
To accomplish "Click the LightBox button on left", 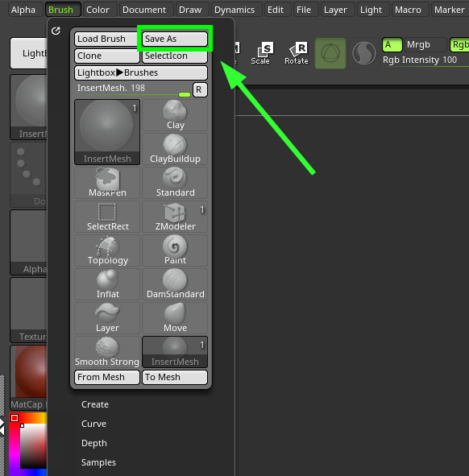I will (29, 53).
